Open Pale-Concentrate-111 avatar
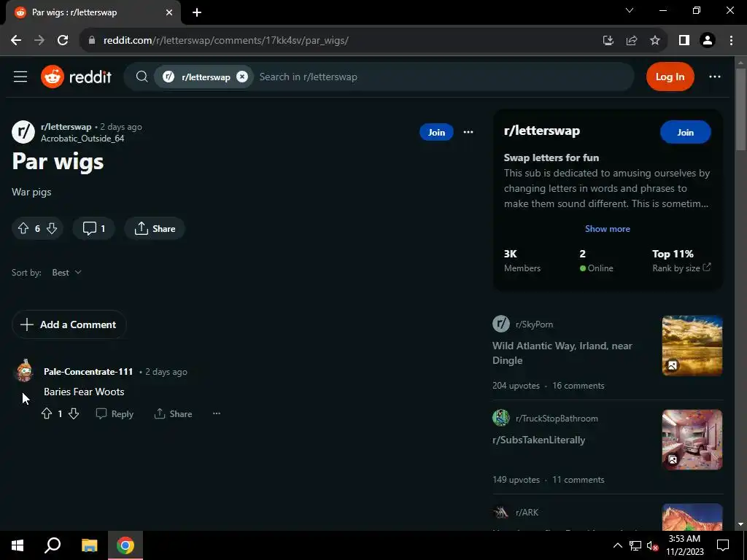This screenshot has width=747, height=560. pos(24,371)
